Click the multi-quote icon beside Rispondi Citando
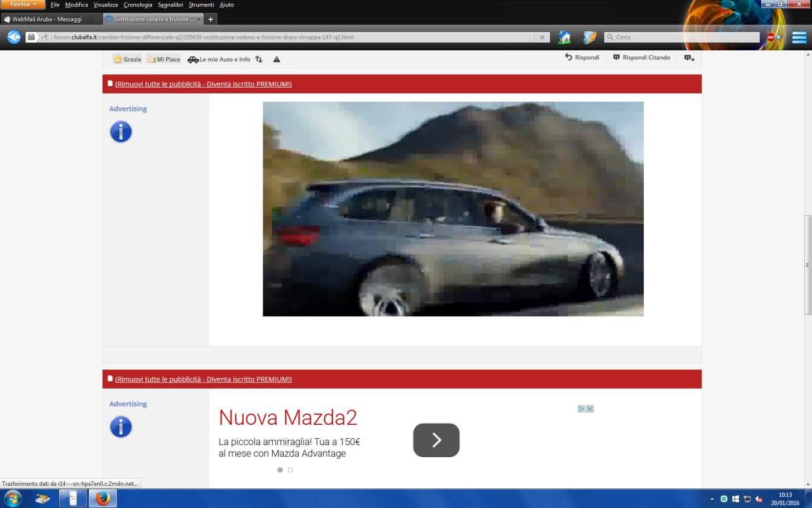 click(689, 58)
